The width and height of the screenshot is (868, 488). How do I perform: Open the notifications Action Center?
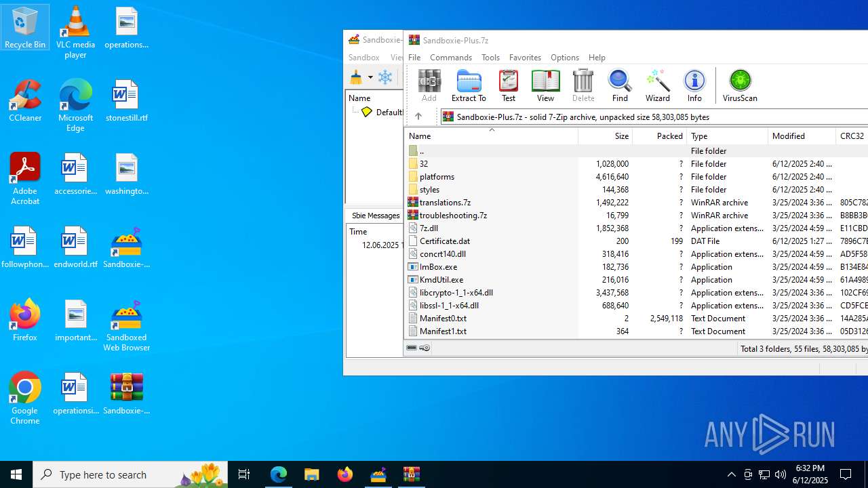tap(846, 474)
